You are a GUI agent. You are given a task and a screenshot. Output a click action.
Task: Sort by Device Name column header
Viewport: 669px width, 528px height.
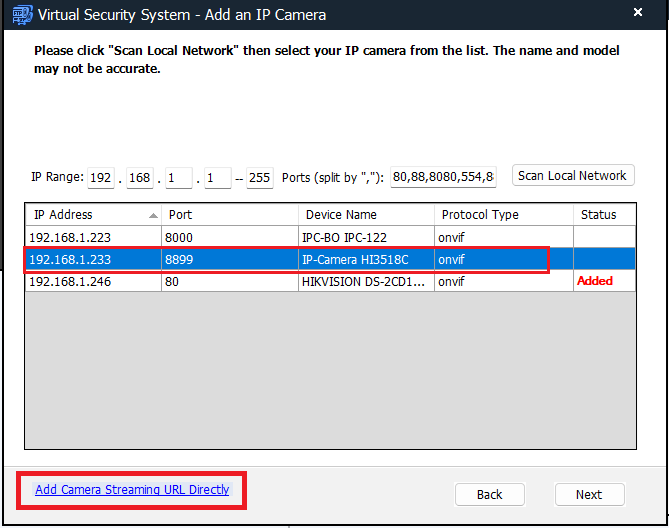click(365, 215)
